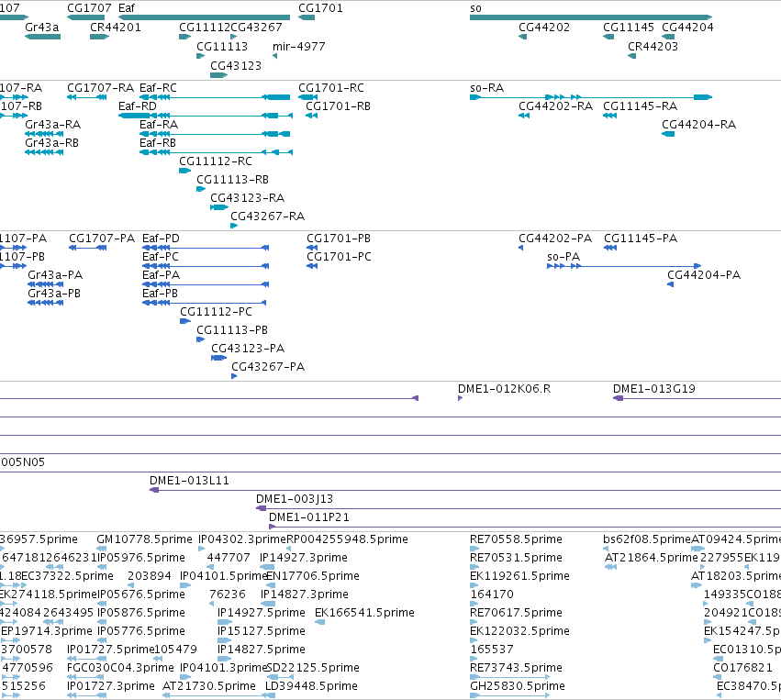Select the Eaf-RB transcript label
This screenshot has width=781, height=700.
pyautogui.click(x=158, y=143)
